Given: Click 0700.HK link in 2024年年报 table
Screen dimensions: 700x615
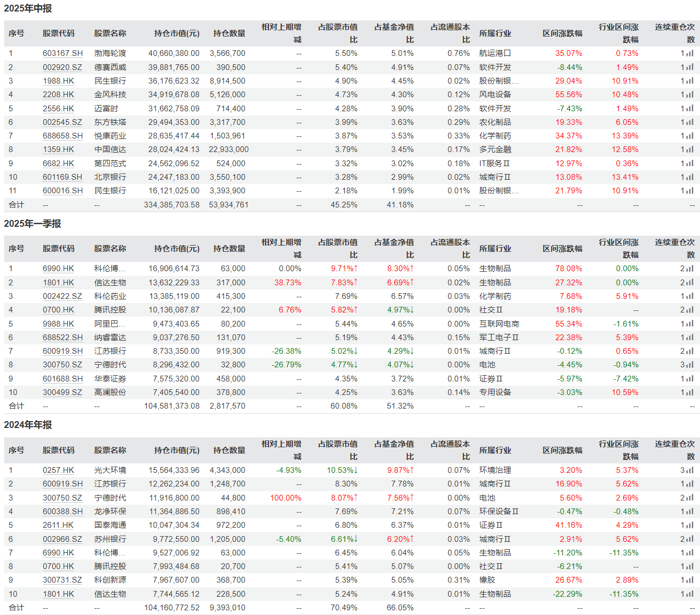Looking at the screenshot, I should click(59, 566).
